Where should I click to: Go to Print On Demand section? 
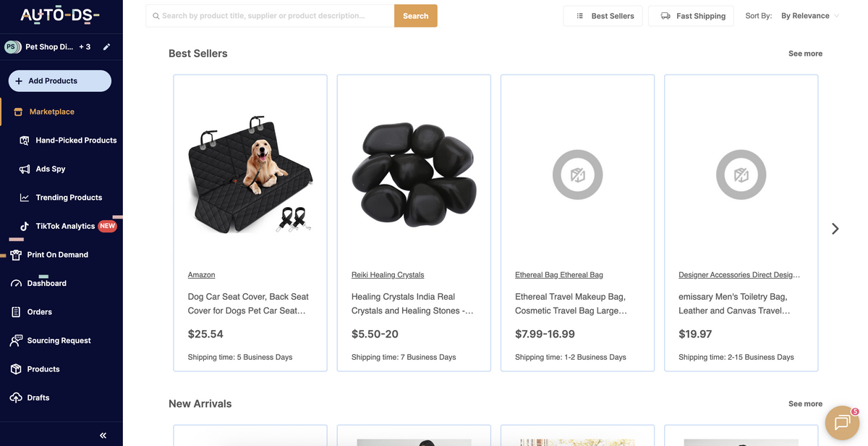[57, 255]
